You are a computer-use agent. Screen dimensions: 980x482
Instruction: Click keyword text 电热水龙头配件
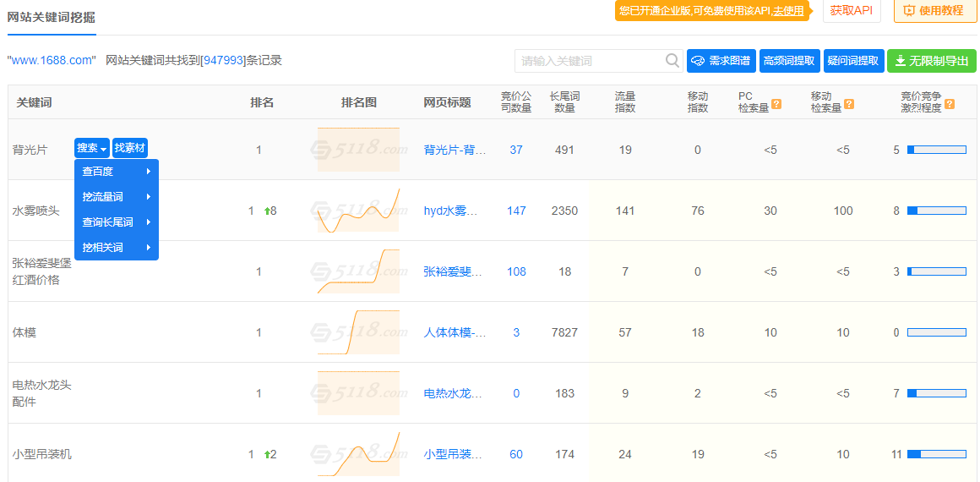point(42,393)
